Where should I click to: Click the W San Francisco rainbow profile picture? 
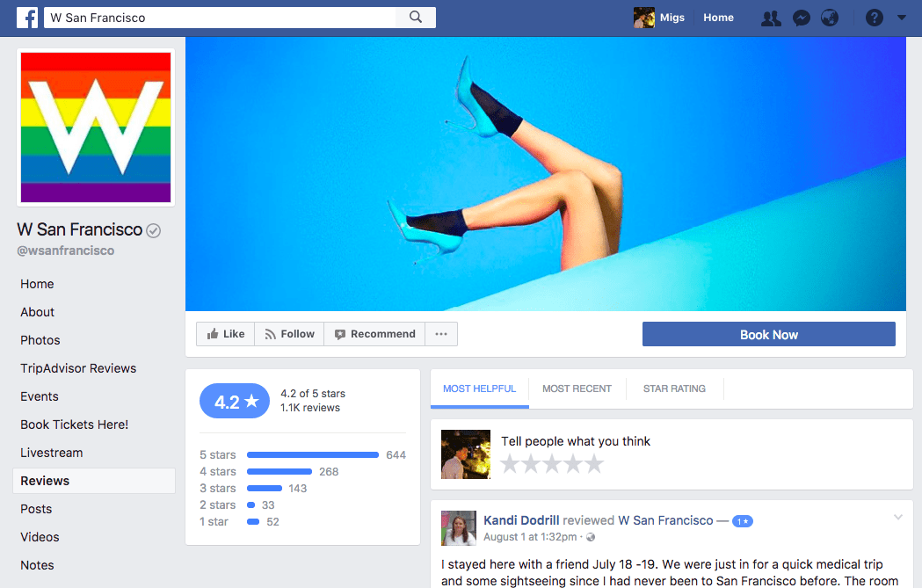[96, 127]
